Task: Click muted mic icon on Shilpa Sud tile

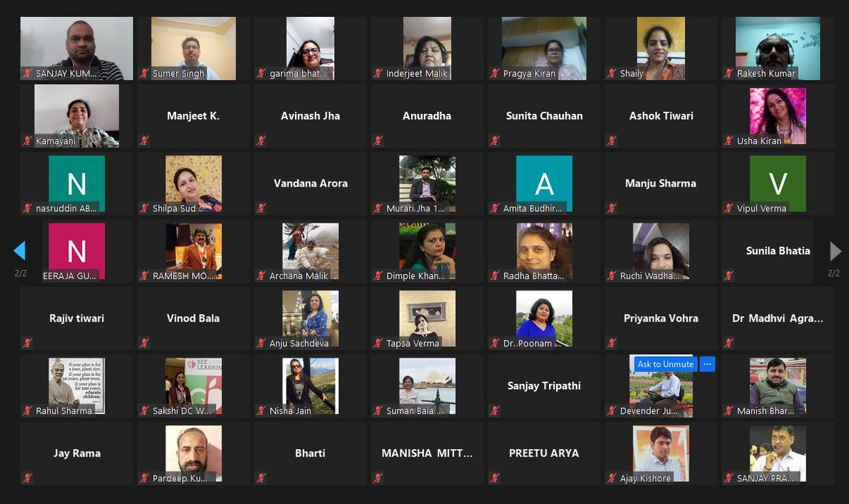Action: click(144, 209)
